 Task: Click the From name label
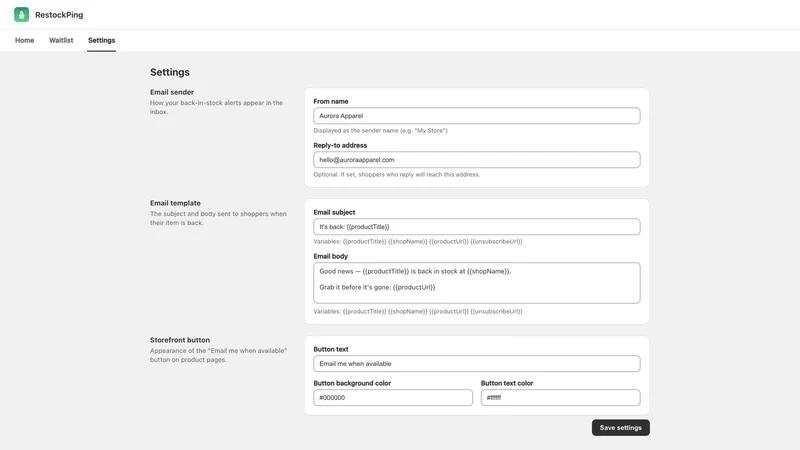point(331,102)
